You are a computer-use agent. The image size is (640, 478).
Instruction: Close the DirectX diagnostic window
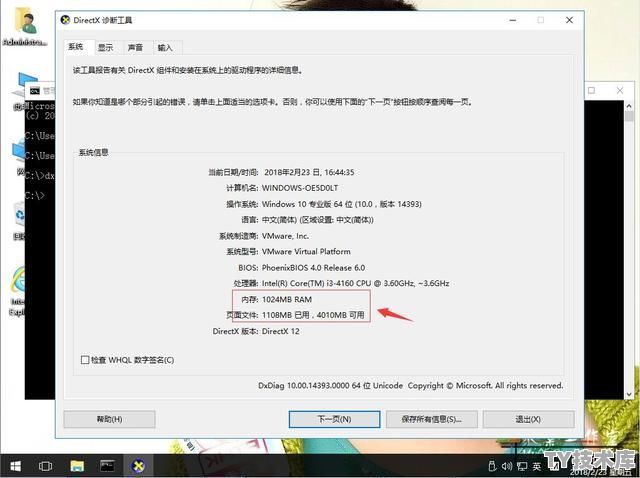click(569, 20)
